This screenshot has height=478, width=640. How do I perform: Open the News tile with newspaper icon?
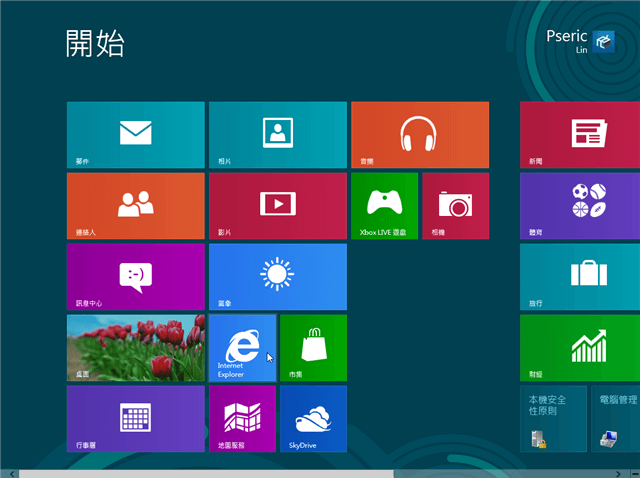(x=580, y=135)
